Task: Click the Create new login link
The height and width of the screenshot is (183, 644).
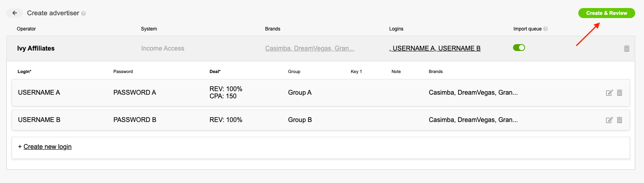Action: 47,146
